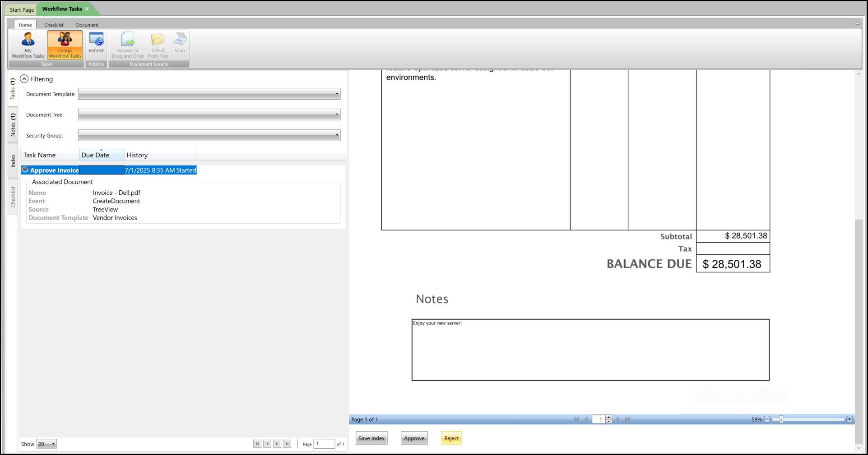
Task: Click the Scan document source icon
Action: [x=179, y=44]
